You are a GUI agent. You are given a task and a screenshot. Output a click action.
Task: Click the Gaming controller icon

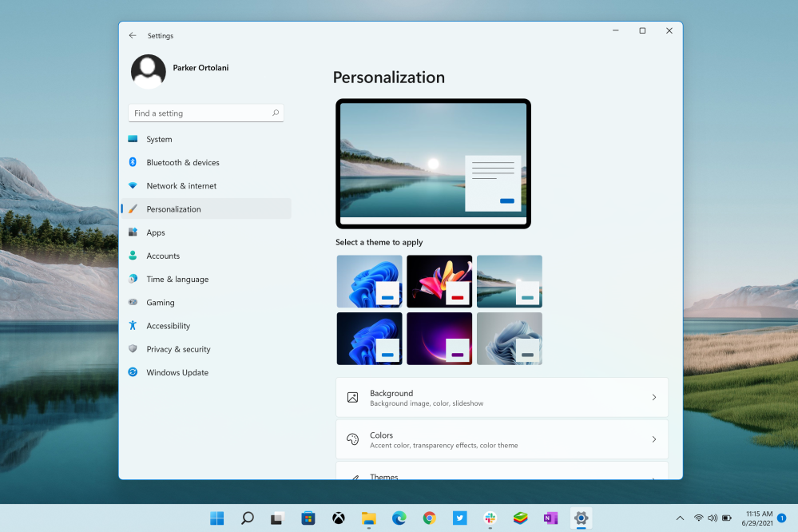click(133, 303)
